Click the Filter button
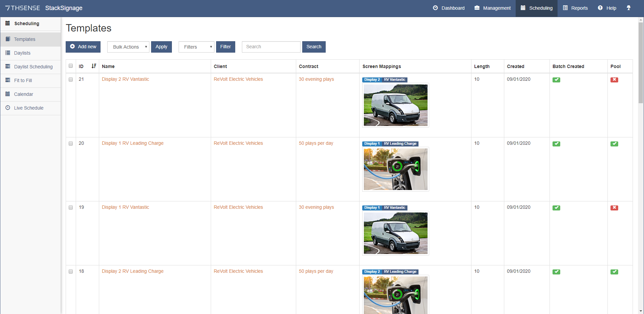The image size is (644, 314). [226, 47]
